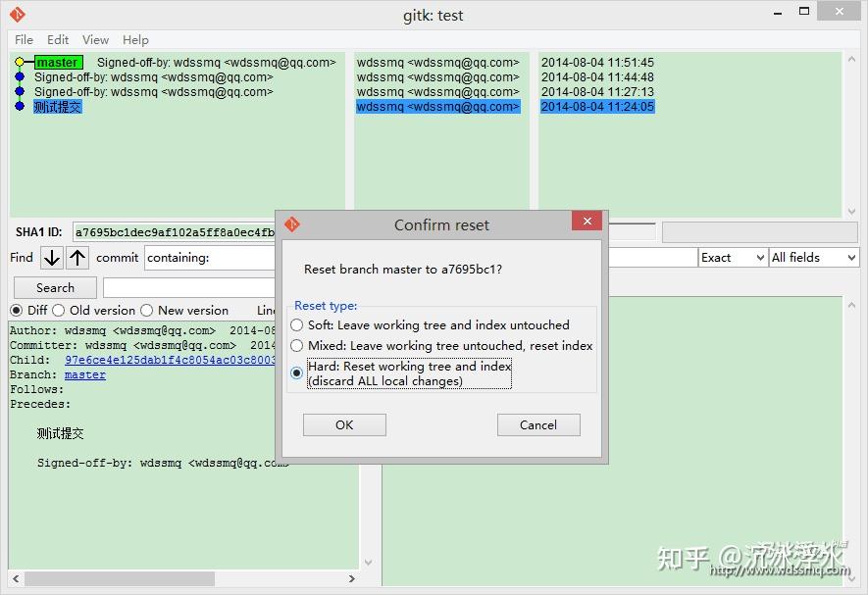868x595 pixels.
Task: Switch diff view to New version
Action: click(147, 310)
